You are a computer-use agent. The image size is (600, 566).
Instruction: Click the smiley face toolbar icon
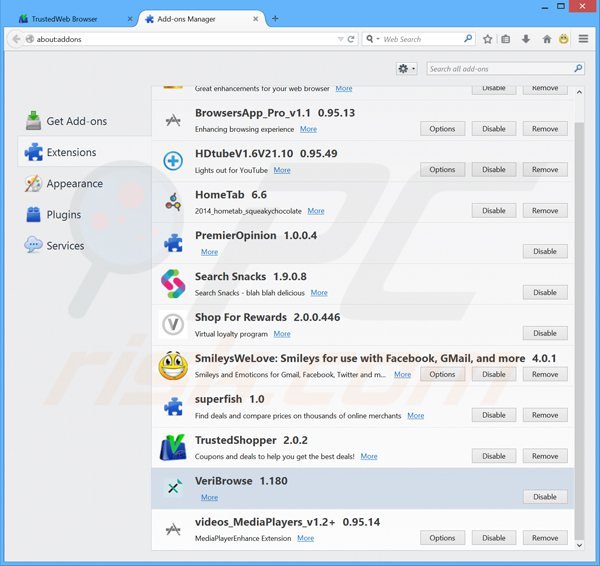tap(564, 39)
